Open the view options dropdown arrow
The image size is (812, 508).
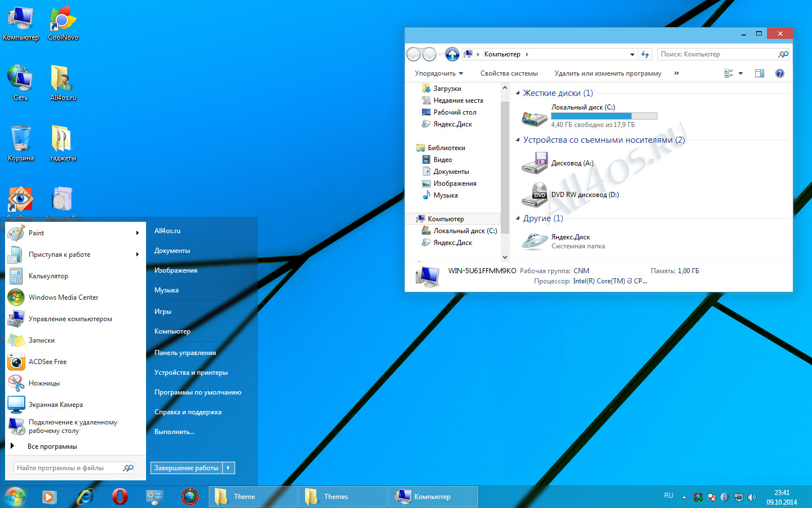(740, 73)
